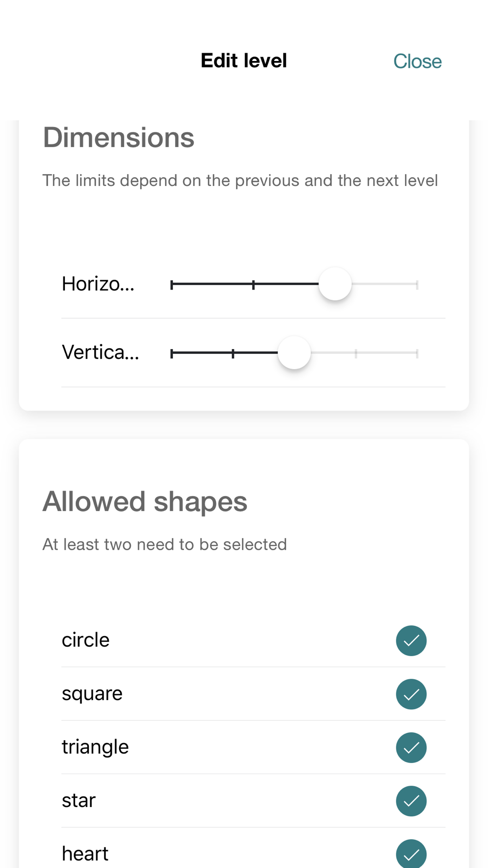Tap the truncated Horizontal slider label

98,284
